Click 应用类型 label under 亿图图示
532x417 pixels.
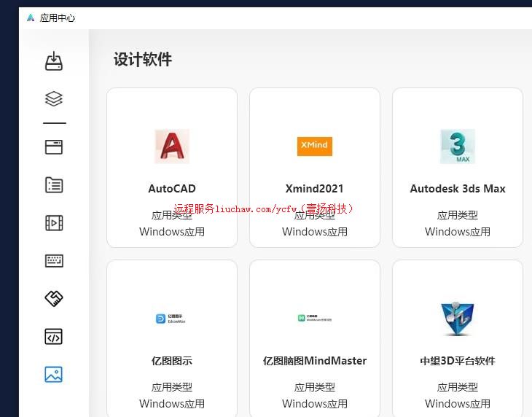172,387
